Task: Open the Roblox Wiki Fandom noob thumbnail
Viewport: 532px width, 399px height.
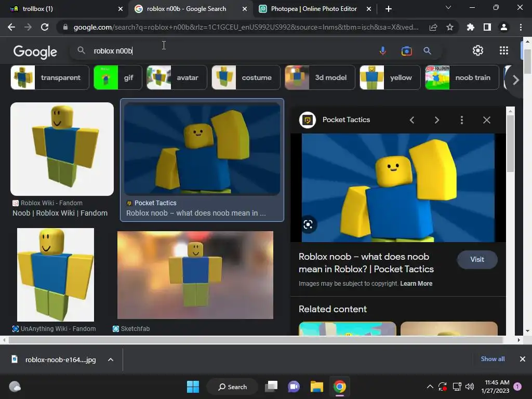Action: coord(62,149)
